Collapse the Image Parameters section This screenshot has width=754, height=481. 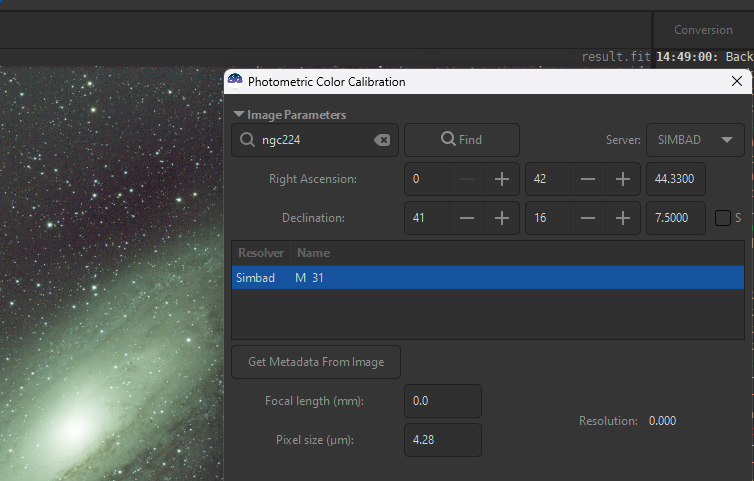(239, 115)
